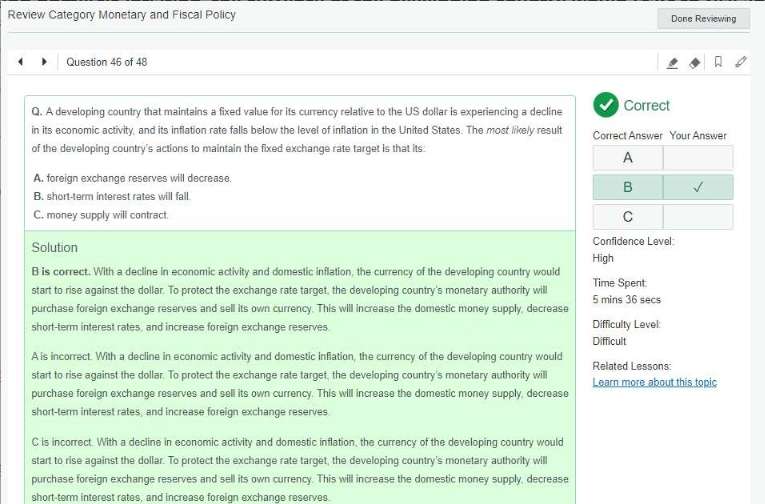Select the eraser tool icon

(696, 62)
